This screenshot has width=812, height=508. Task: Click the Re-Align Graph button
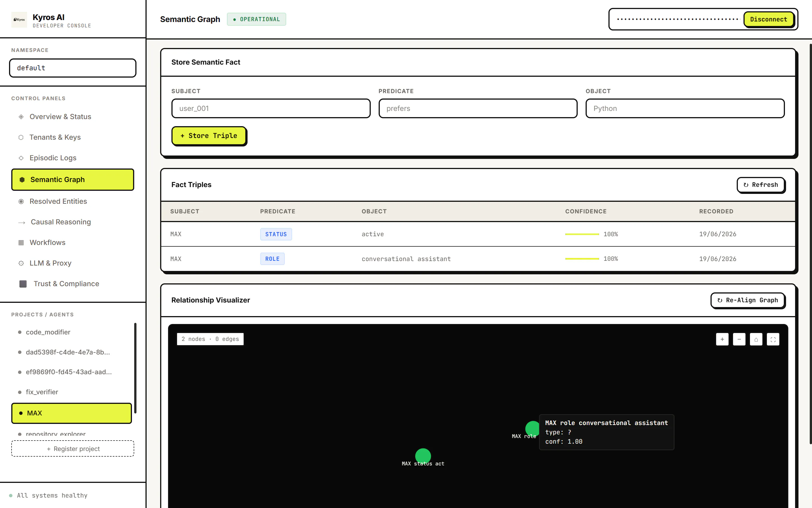[748, 300]
